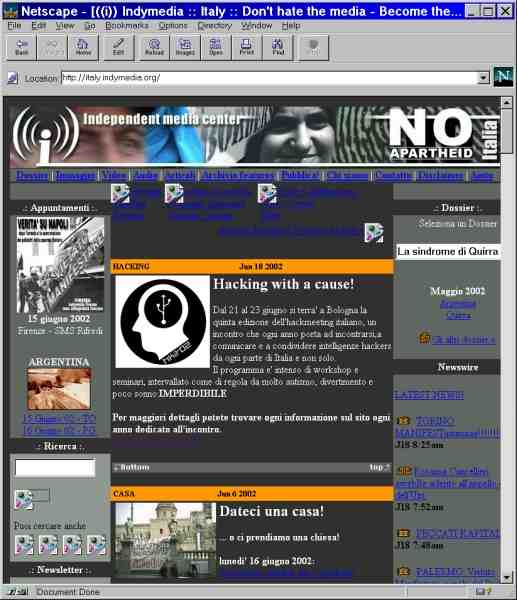Open the La sindrome di Quirra dossier selector

[x=448, y=251]
